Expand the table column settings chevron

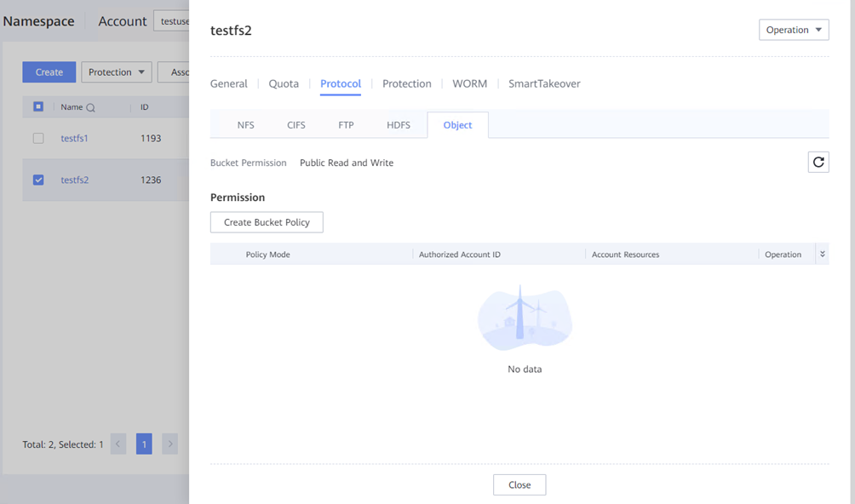pos(822,254)
